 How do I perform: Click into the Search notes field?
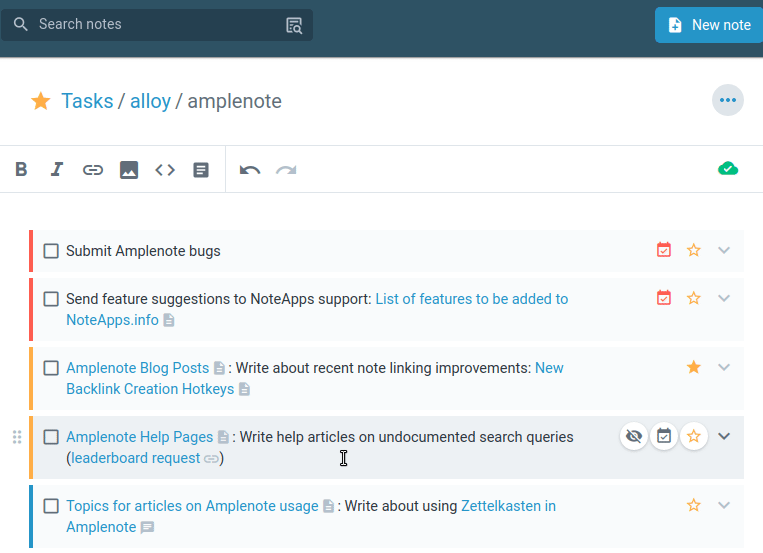click(x=157, y=24)
